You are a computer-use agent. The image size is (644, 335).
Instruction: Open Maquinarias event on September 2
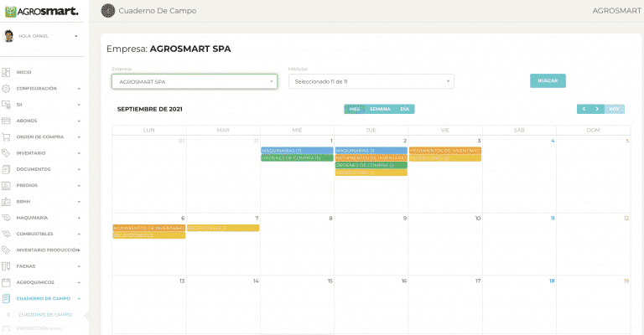pos(371,151)
